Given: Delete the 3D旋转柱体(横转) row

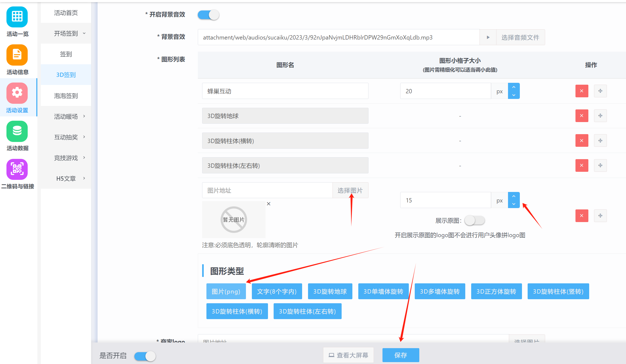Looking at the screenshot, I should point(582,141).
